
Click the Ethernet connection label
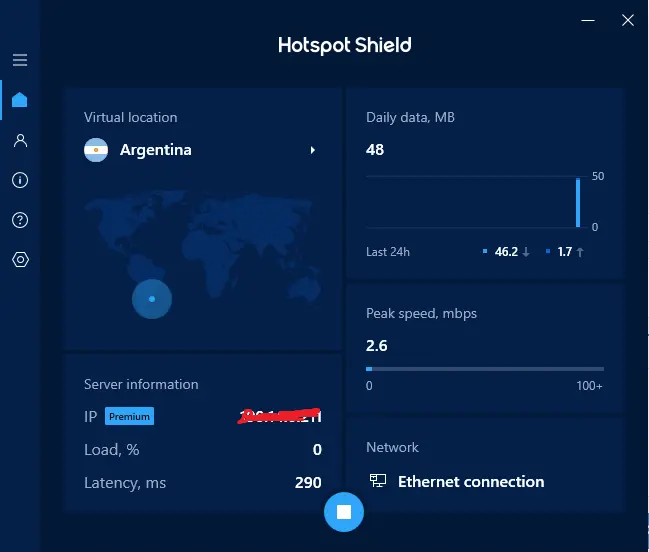(x=471, y=482)
